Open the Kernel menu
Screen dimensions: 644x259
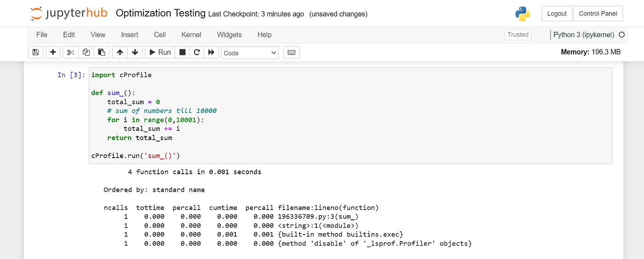click(191, 35)
